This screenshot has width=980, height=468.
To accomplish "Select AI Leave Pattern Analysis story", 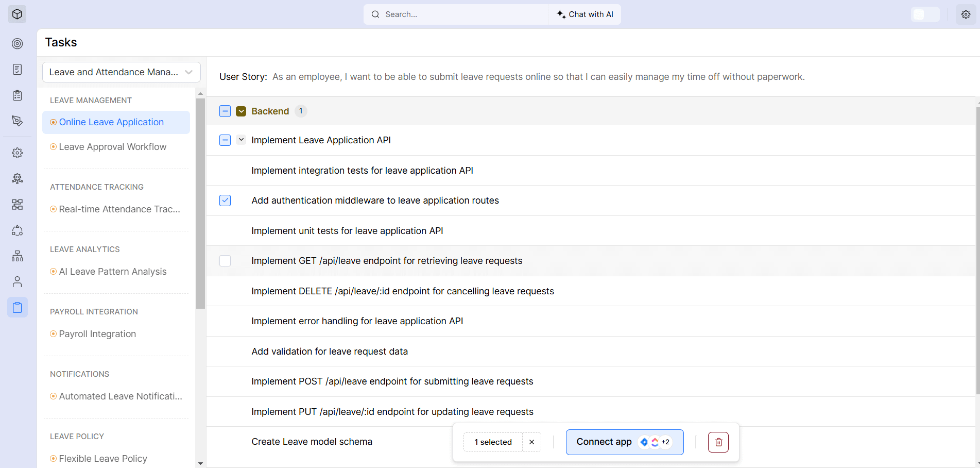I will tap(116, 272).
